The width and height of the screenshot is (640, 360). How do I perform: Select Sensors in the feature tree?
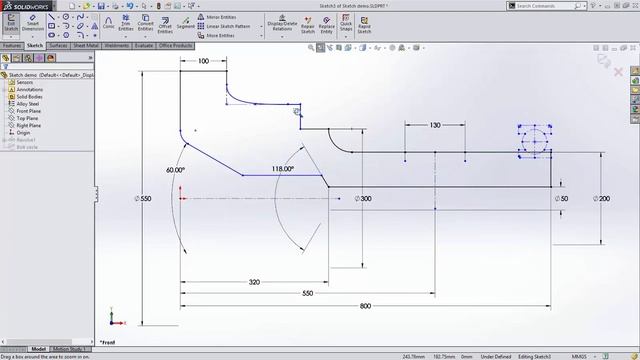tap(20, 82)
